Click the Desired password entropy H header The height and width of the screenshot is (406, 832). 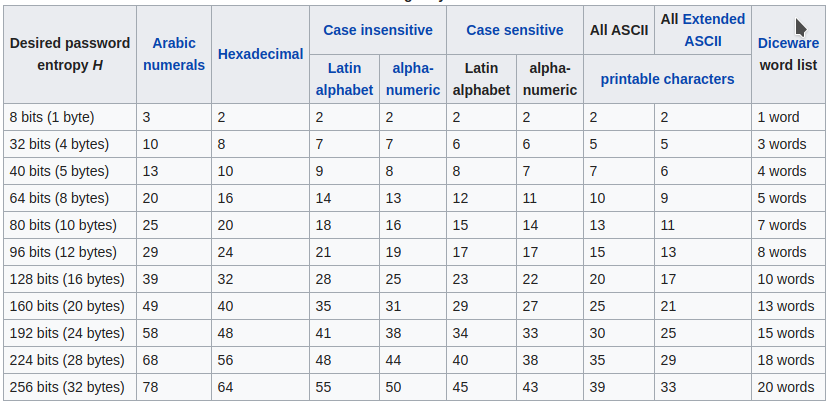(70, 54)
